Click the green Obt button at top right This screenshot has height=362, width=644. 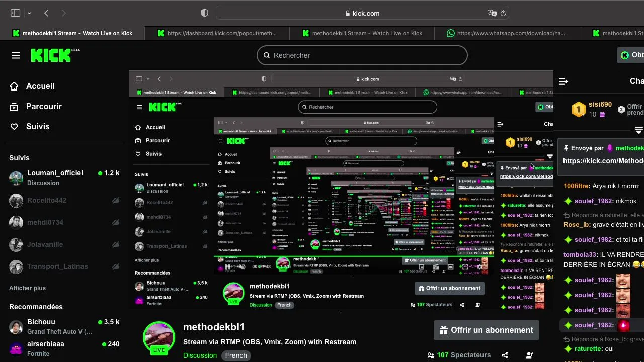click(631, 55)
